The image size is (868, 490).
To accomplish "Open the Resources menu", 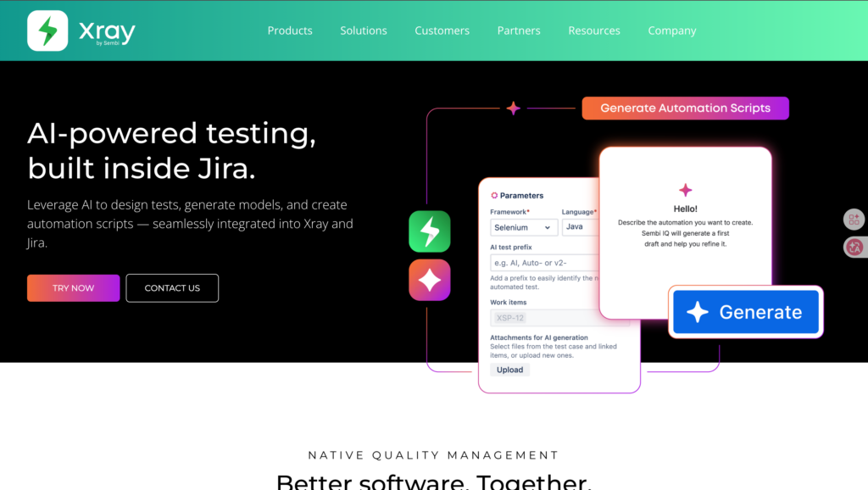I will 594,31.
